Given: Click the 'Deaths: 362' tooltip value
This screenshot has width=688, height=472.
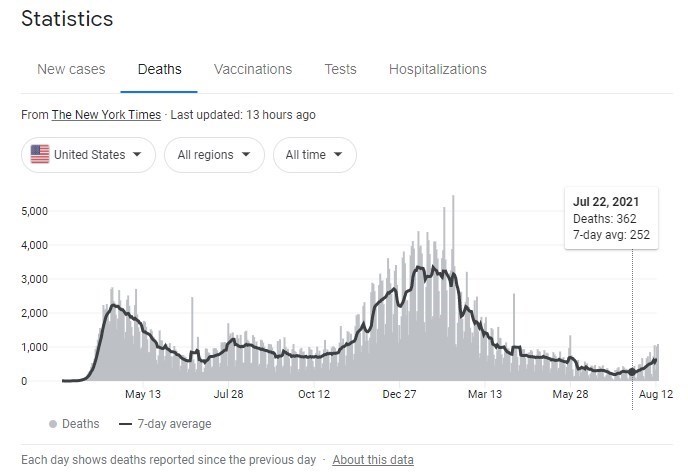Looking at the screenshot, I should [x=604, y=219].
